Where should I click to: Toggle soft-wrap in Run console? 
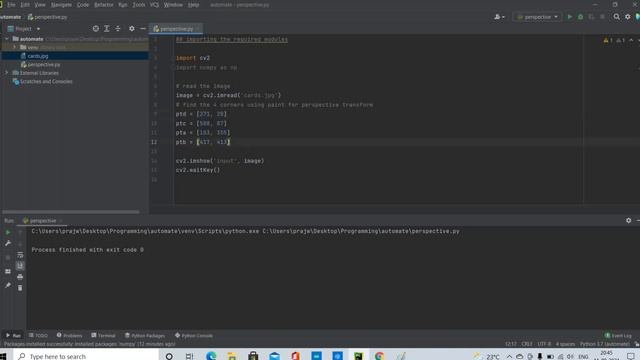(x=20, y=255)
